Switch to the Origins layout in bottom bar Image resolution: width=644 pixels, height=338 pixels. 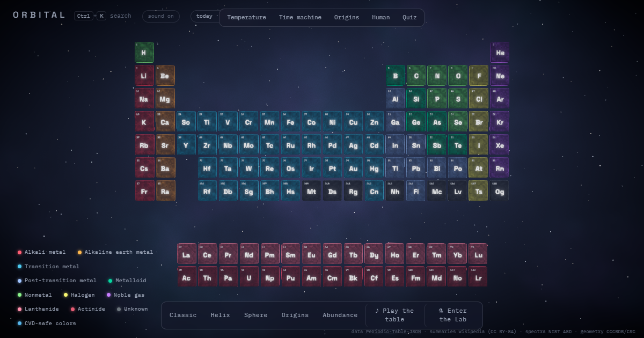pyautogui.click(x=295, y=315)
